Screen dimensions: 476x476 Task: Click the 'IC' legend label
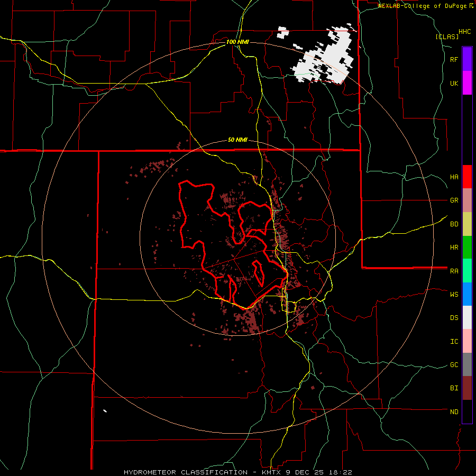coord(454,342)
